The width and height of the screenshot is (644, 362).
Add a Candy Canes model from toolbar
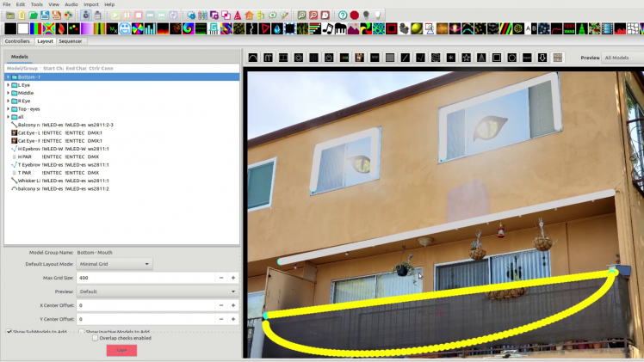pyautogui.click(x=269, y=58)
